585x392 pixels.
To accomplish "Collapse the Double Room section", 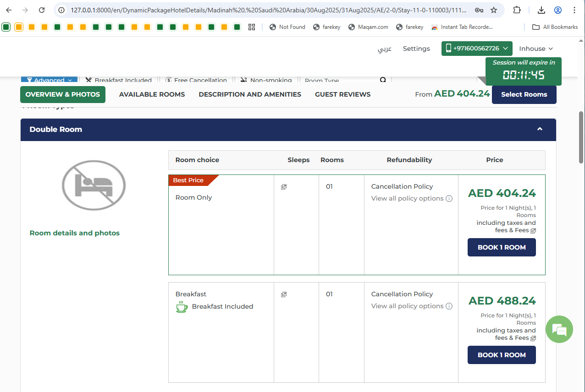I will pos(540,129).
